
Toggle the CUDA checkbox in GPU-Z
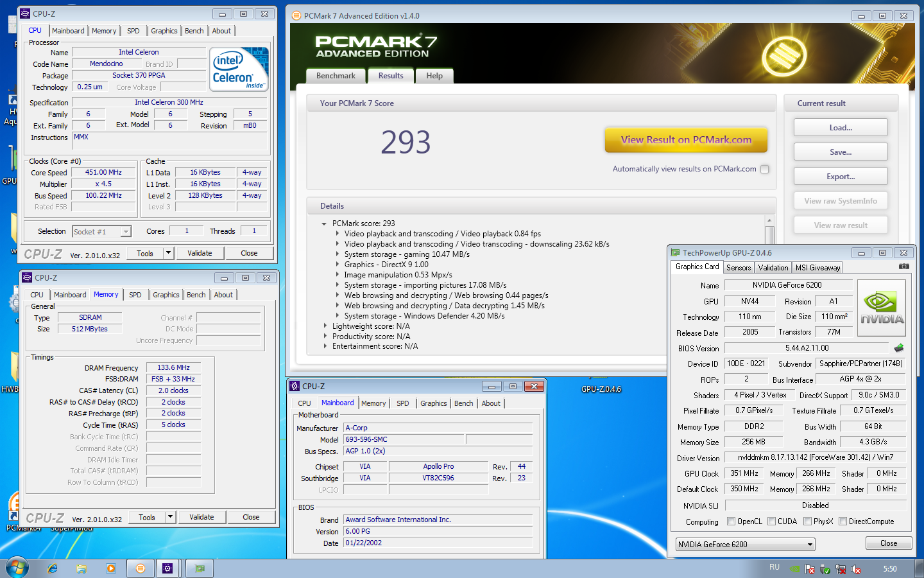point(772,521)
